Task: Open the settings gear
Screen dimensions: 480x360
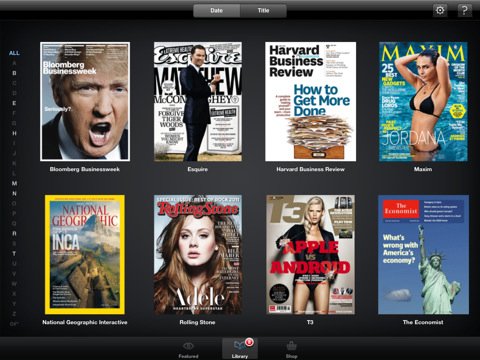Action: 440,10
